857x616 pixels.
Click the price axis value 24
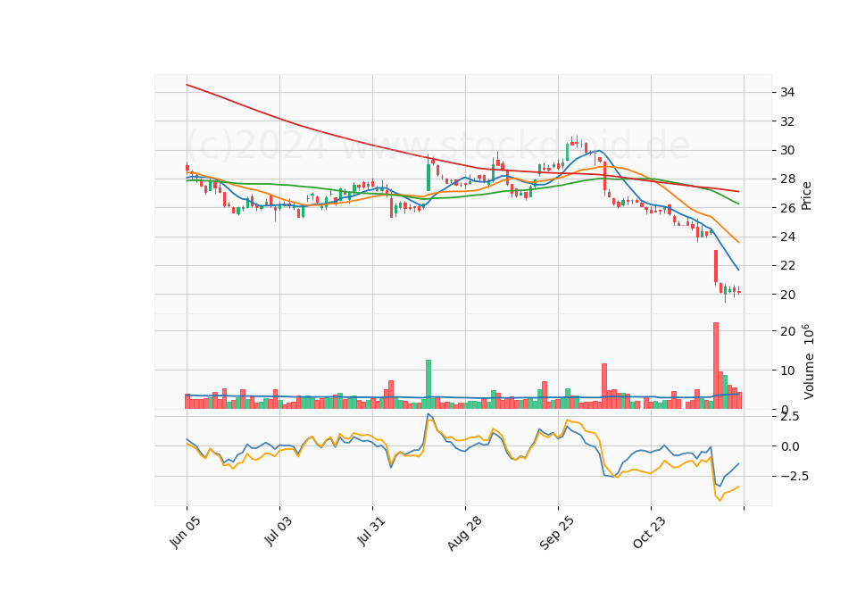787,237
